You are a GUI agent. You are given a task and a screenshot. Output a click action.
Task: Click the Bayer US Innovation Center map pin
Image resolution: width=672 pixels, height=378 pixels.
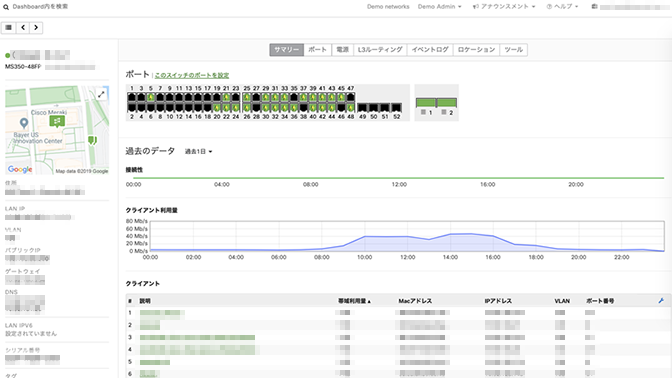pyautogui.click(x=24, y=123)
